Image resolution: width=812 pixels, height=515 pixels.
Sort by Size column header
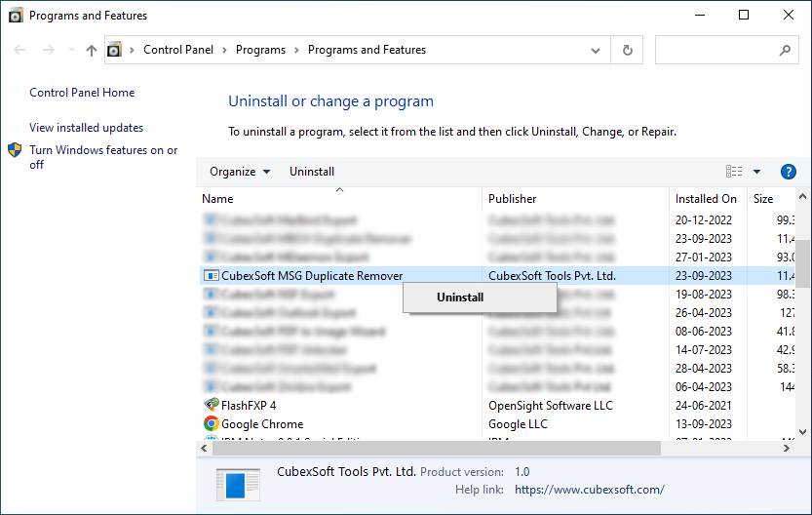pos(771,198)
